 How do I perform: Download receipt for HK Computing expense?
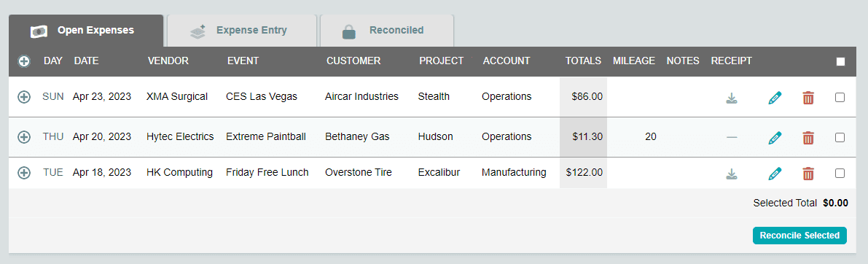point(731,174)
